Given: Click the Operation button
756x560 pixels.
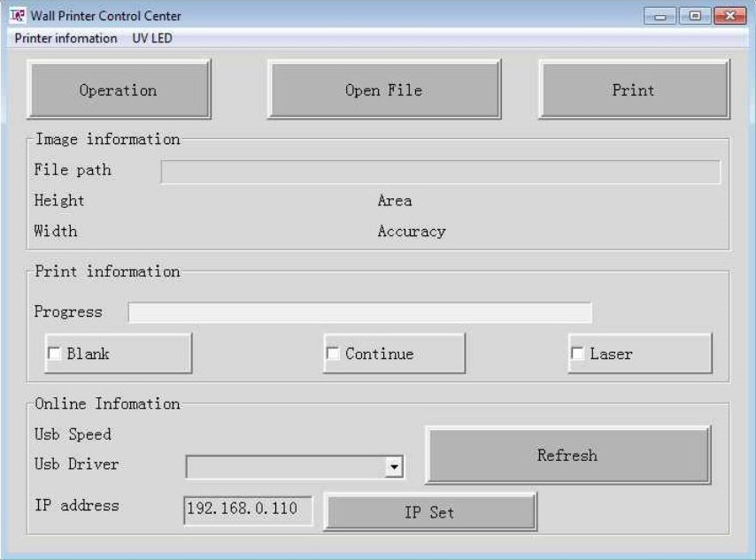Looking at the screenshot, I should pos(119,89).
